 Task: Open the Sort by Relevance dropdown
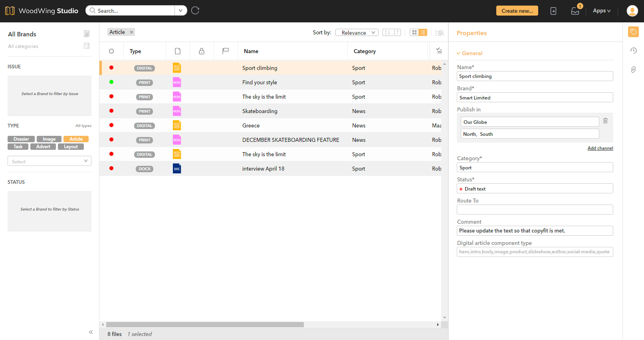click(x=357, y=33)
